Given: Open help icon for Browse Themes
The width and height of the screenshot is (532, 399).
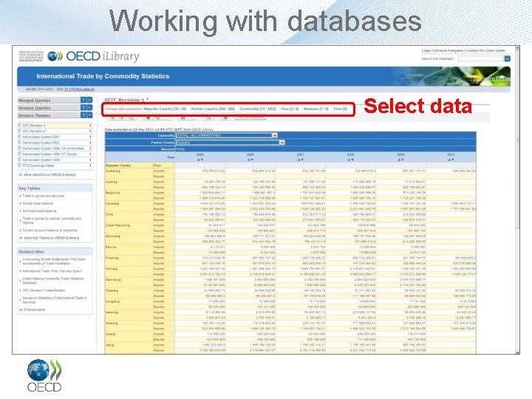Looking at the screenshot, I should coord(83,115).
